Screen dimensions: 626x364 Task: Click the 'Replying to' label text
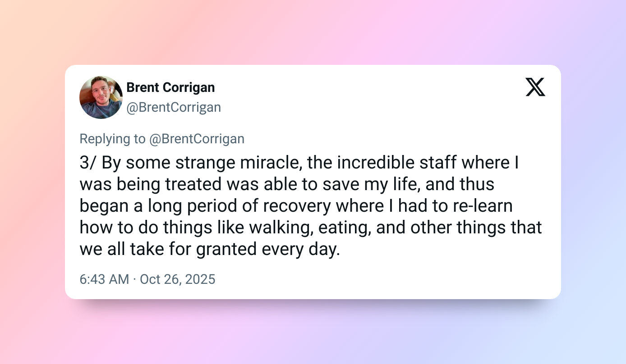coord(113,139)
